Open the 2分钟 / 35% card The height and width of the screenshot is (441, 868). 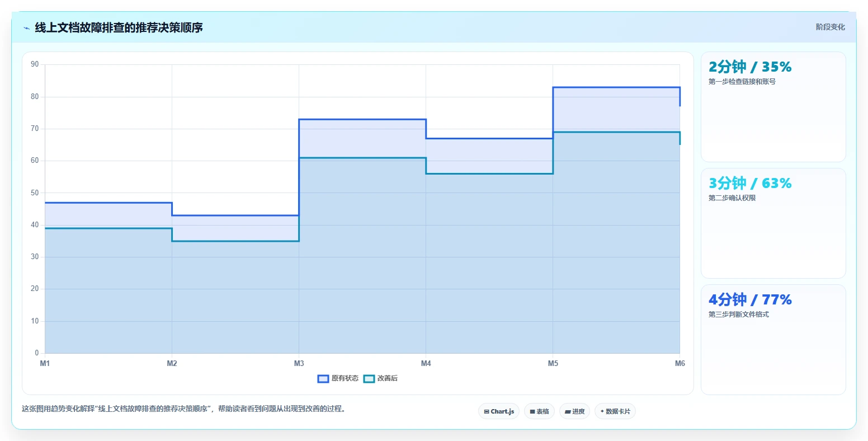click(773, 107)
